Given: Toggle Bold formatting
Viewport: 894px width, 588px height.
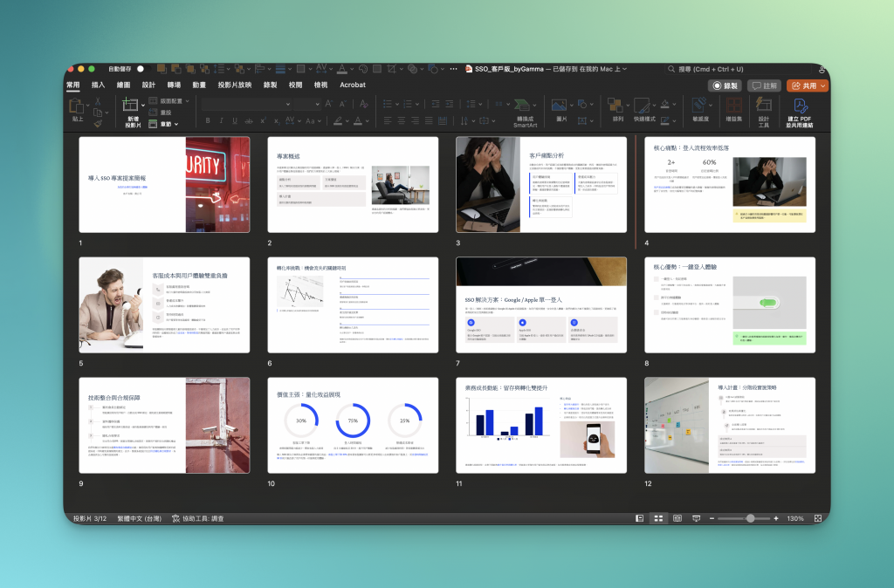Looking at the screenshot, I should coord(208,120).
